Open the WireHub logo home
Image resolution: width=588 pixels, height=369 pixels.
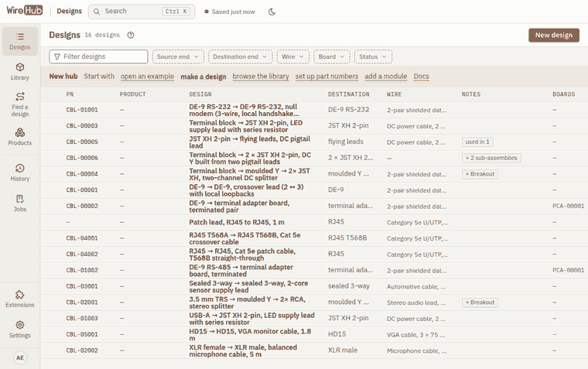pyautogui.click(x=25, y=10)
